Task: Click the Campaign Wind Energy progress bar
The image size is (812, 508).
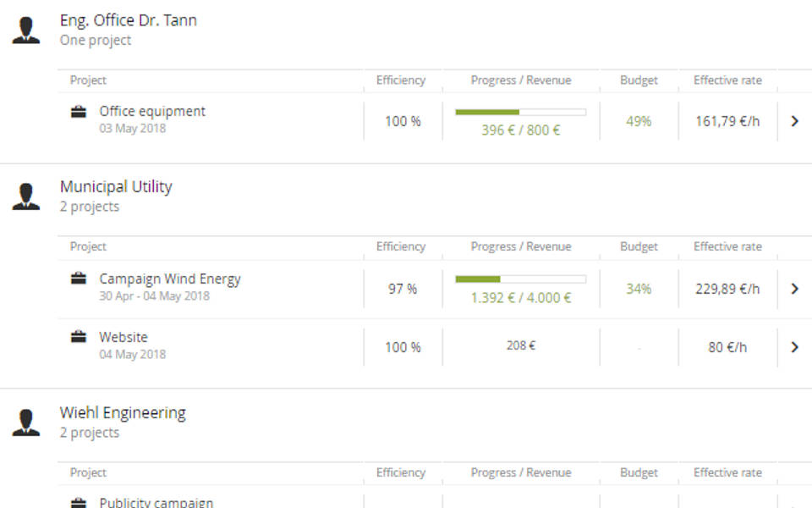Action: pyautogui.click(x=520, y=279)
